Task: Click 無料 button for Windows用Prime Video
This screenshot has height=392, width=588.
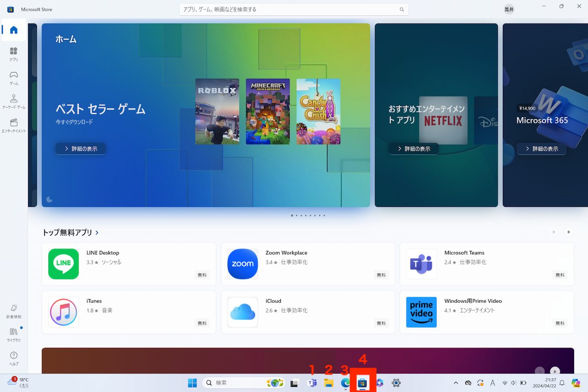Action: [560, 323]
